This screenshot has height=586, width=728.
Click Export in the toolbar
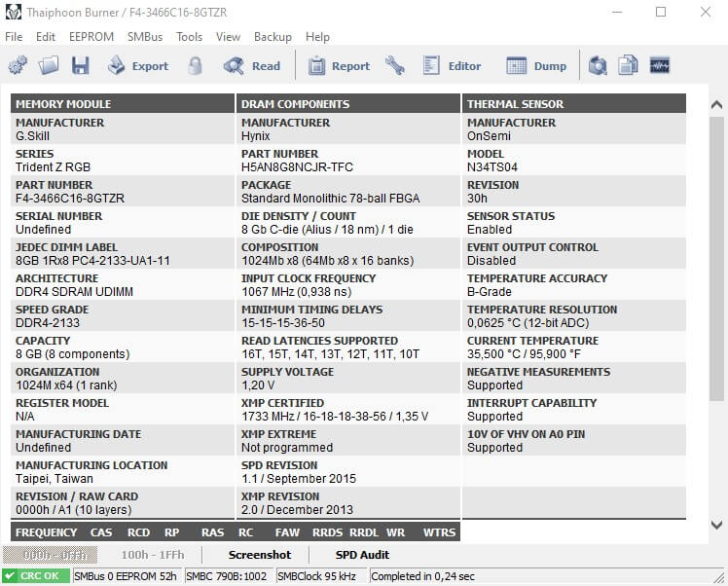[x=138, y=66]
